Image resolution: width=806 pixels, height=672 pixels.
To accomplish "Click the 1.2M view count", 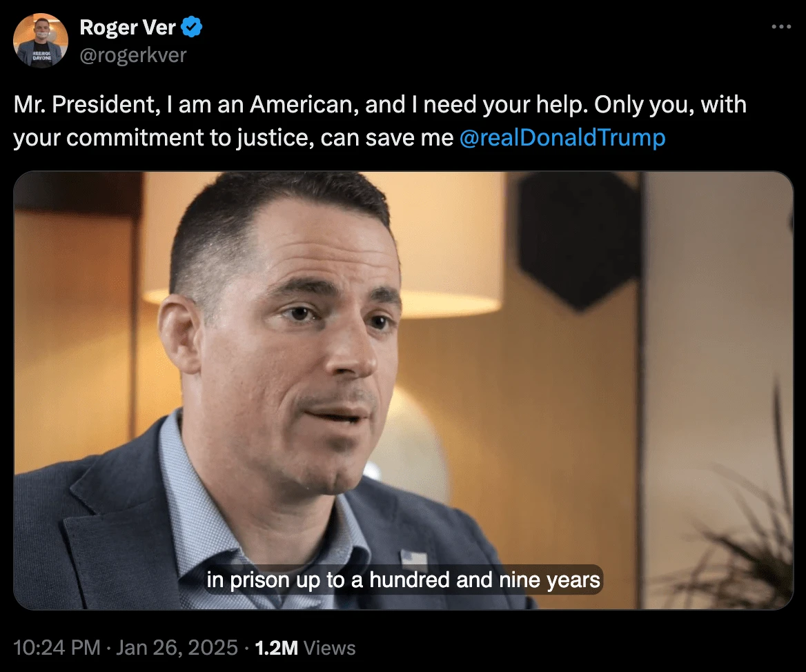I will pyautogui.click(x=277, y=648).
